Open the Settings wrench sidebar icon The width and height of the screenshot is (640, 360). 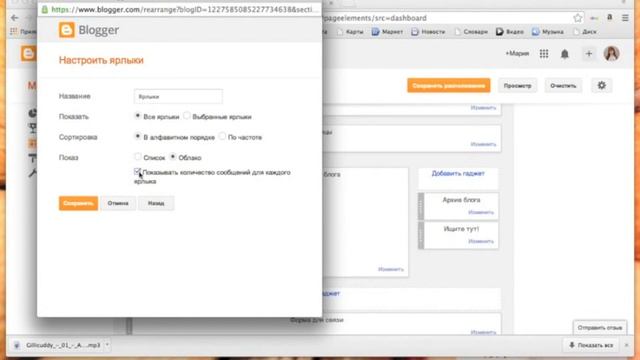[x=33, y=173]
